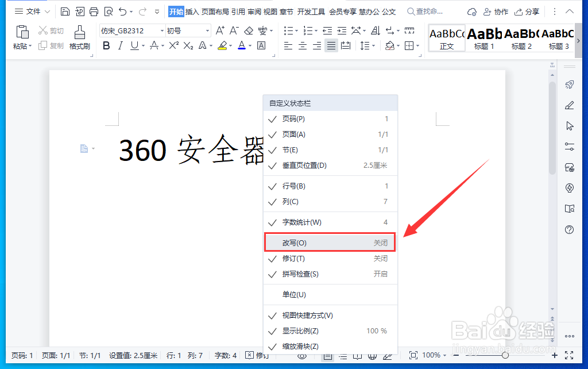
Task: Expand the line spacing dropdown arrow
Action: (373, 46)
